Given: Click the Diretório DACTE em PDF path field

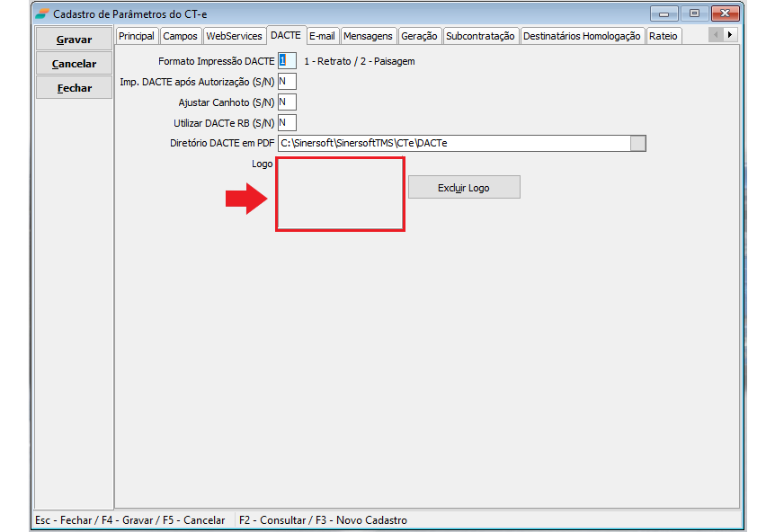Looking at the screenshot, I should coord(453,144).
